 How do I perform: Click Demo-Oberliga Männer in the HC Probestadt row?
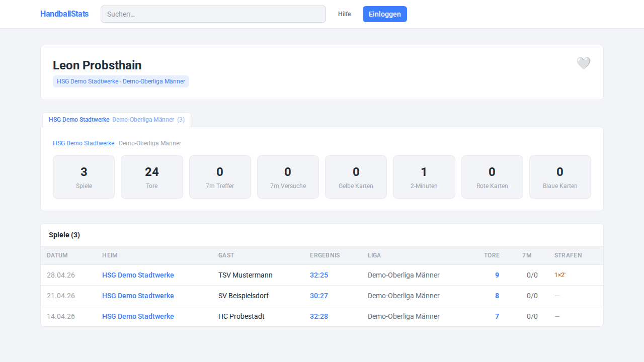[404, 316]
